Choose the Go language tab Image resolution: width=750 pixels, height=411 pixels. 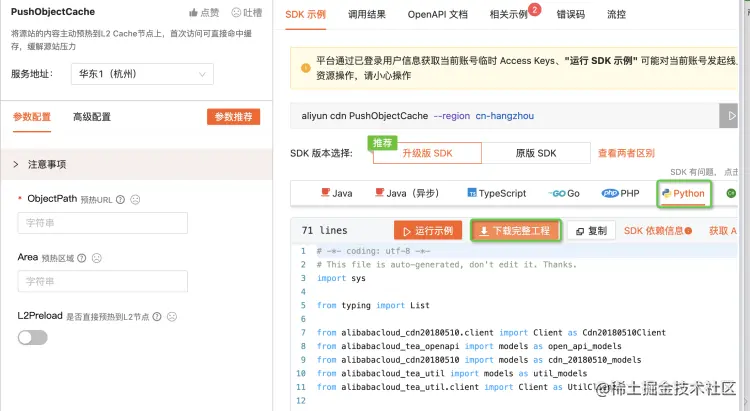pos(564,193)
